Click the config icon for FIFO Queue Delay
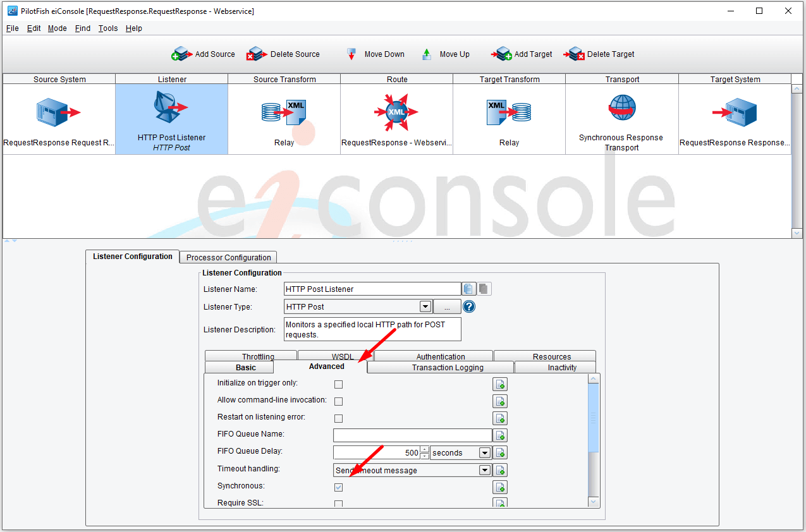 pos(500,453)
